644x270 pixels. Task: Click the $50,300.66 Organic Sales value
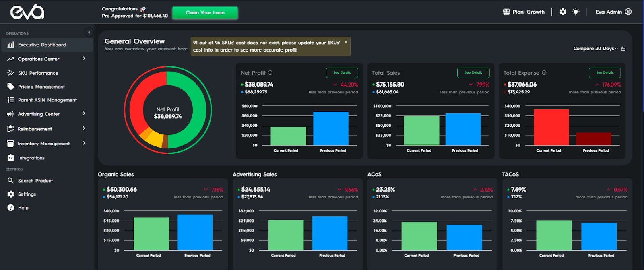122,190
